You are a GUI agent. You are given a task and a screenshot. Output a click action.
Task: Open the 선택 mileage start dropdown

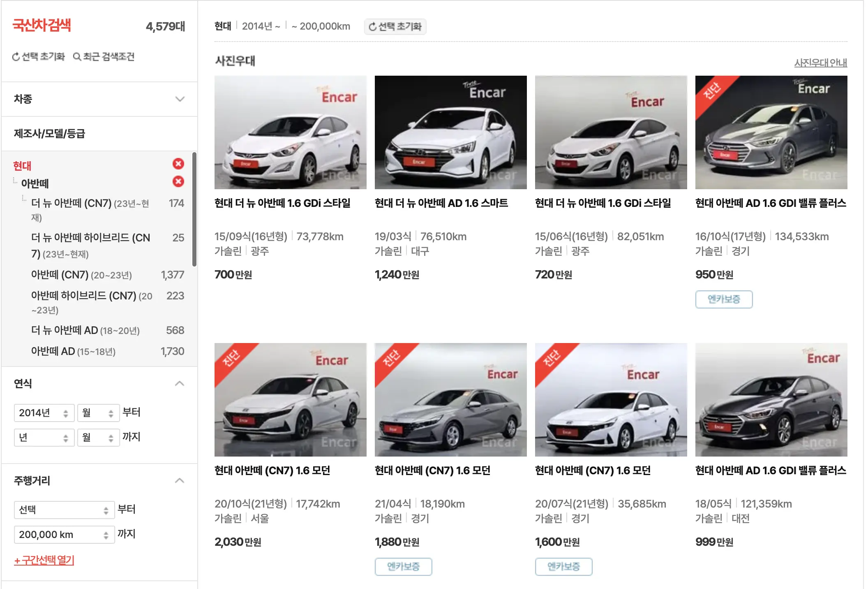[64, 510]
